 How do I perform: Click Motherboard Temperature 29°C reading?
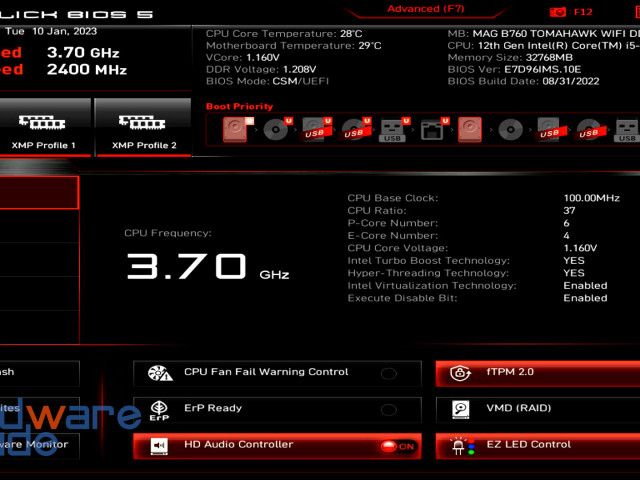(293, 45)
